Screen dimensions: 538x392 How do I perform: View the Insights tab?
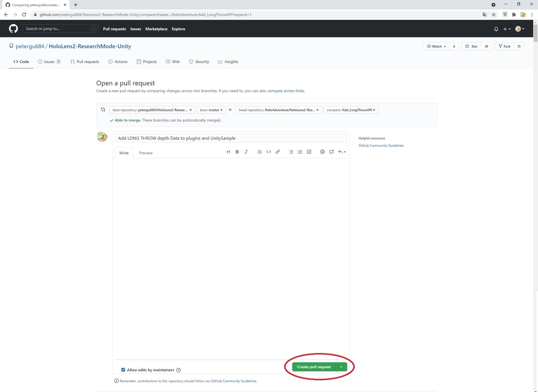228,62
